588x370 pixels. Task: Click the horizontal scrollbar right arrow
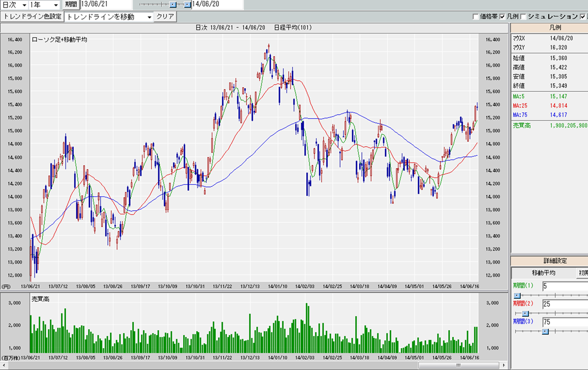pos(504,365)
